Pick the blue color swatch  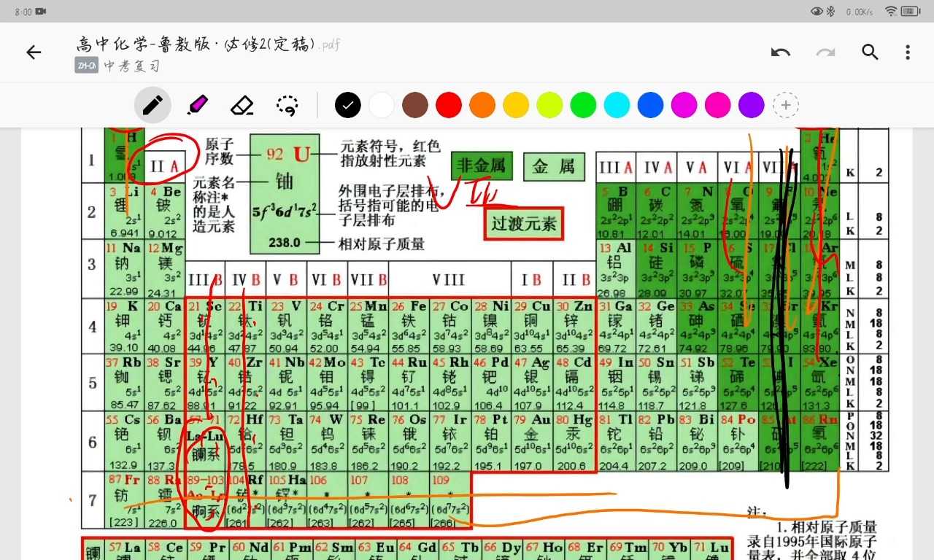point(650,105)
